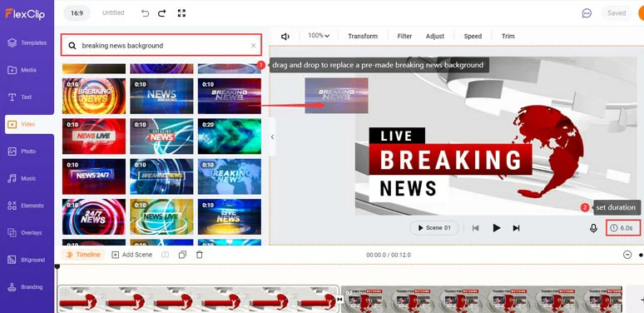Clear the search field text
Screen dimensions: 644x313
(x=254, y=46)
